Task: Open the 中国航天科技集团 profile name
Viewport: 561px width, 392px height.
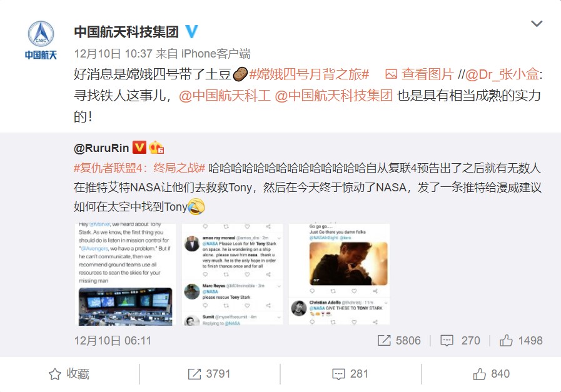Action: coord(126,32)
